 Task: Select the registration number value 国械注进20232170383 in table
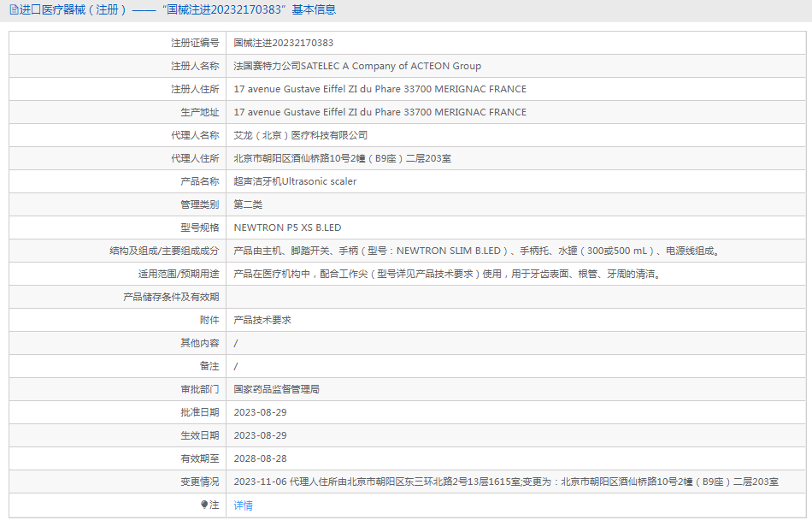coord(283,43)
